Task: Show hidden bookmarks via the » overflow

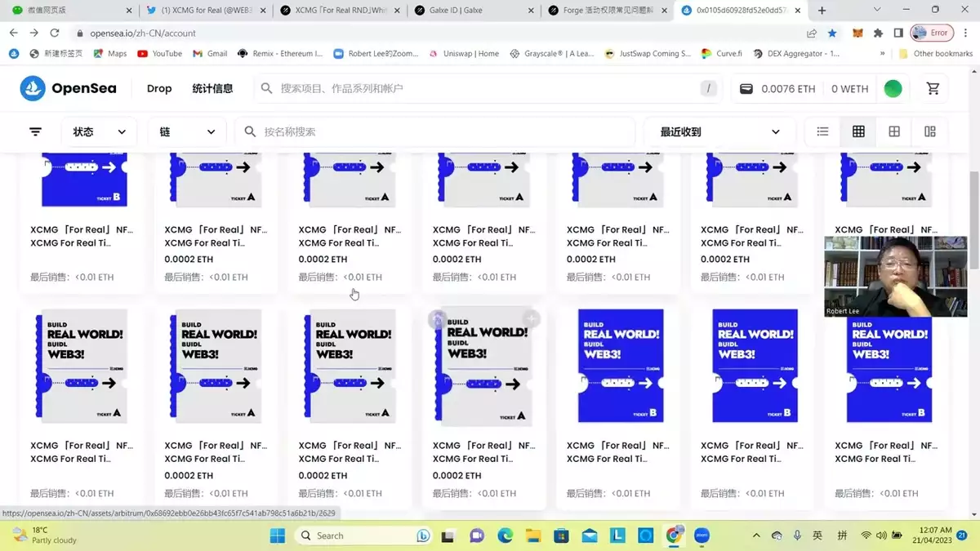Action: pos(882,54)
